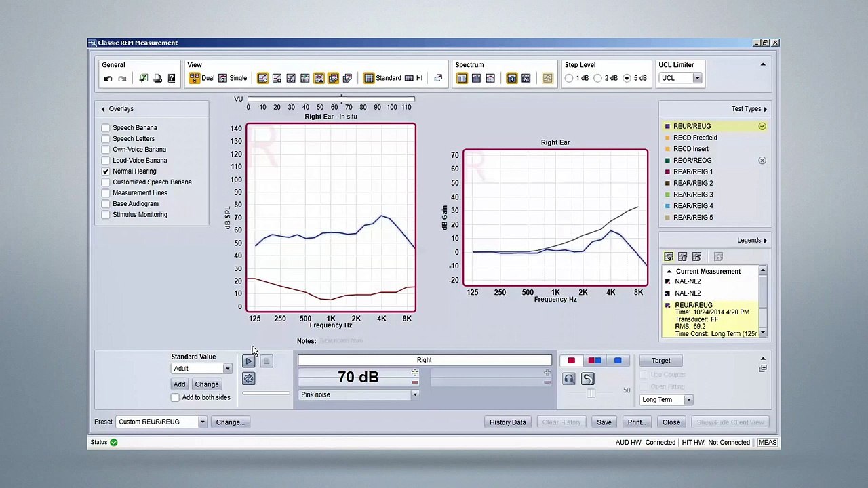
Task: Click the Save button
Action: 604,422
